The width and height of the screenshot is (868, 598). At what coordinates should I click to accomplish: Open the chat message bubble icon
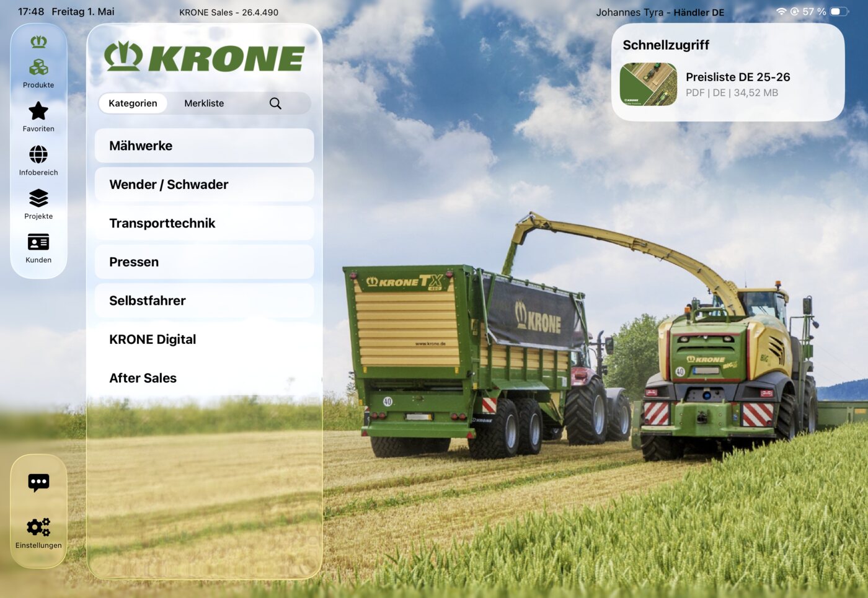pos(38,482)
